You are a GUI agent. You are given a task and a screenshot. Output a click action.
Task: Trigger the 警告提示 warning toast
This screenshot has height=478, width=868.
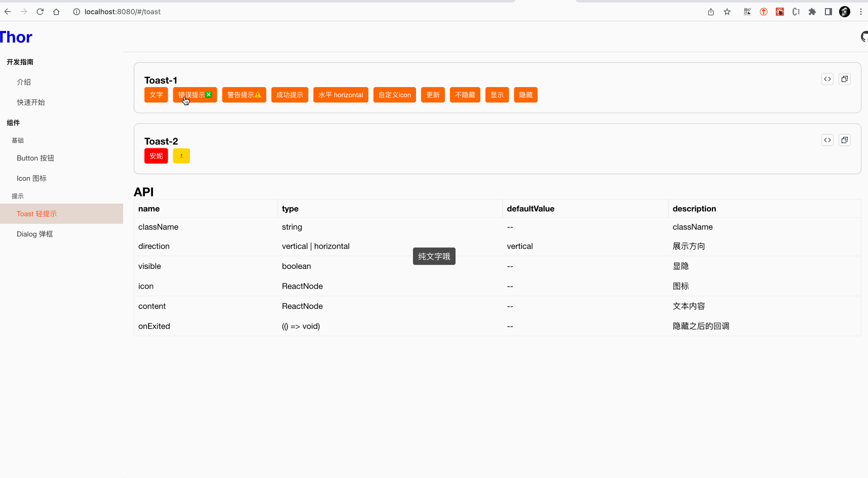click(244, 95)
